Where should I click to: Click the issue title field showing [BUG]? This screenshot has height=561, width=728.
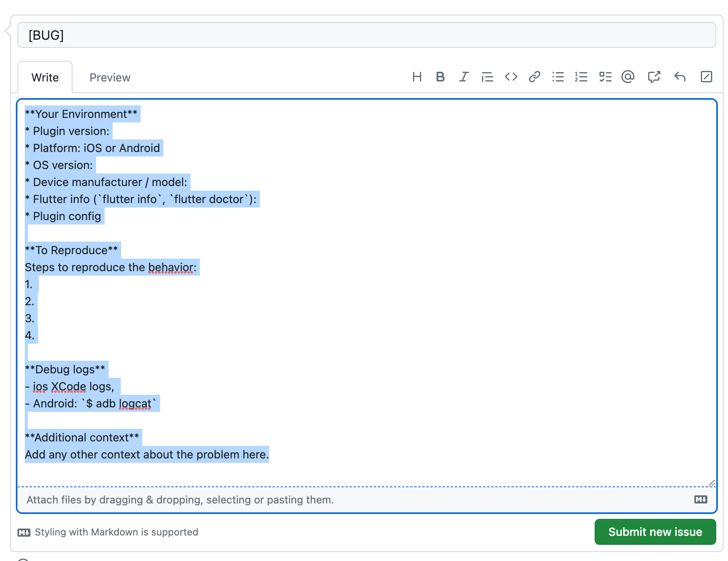tap(365, 35)
